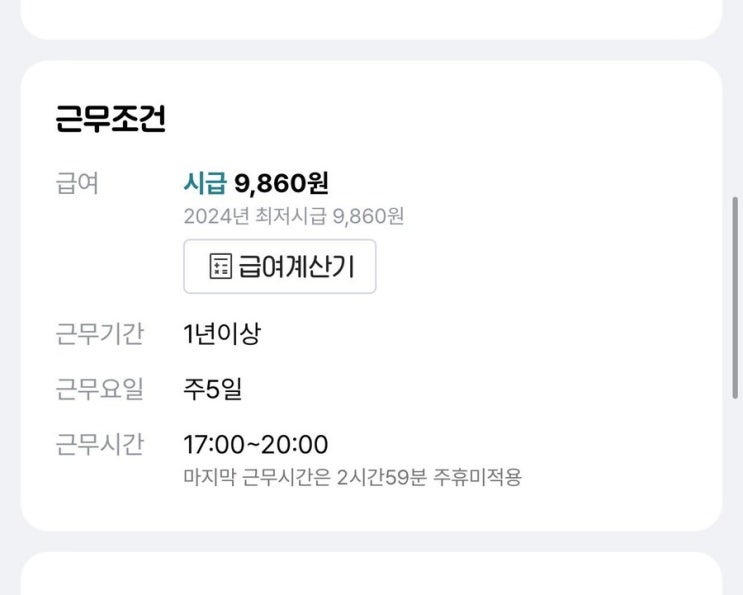Click the teal 시급 pay-type text
Image resolution: width=743 pixels, height=595 pixels.
coord(205,183)
